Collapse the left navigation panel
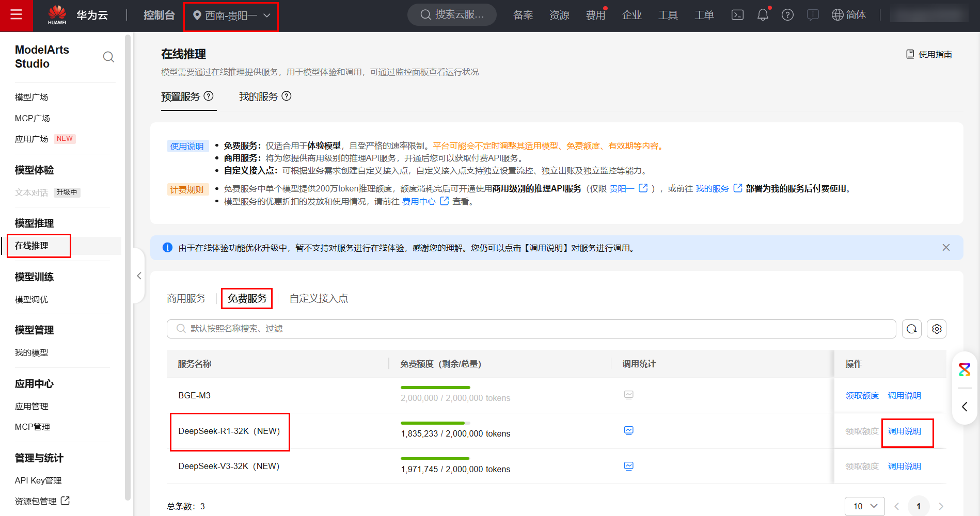 pos(139,276)
